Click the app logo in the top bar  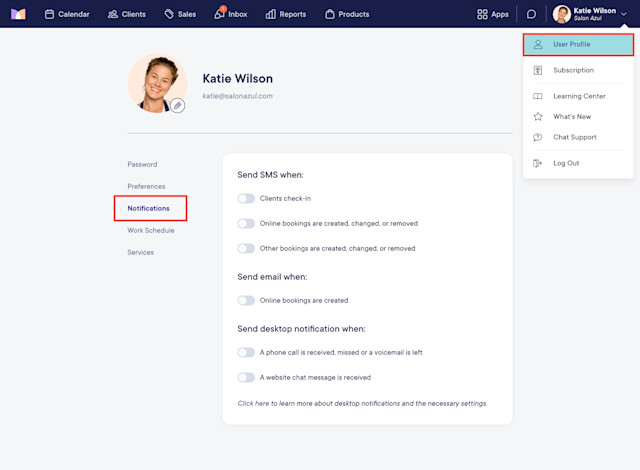point(18,14)
